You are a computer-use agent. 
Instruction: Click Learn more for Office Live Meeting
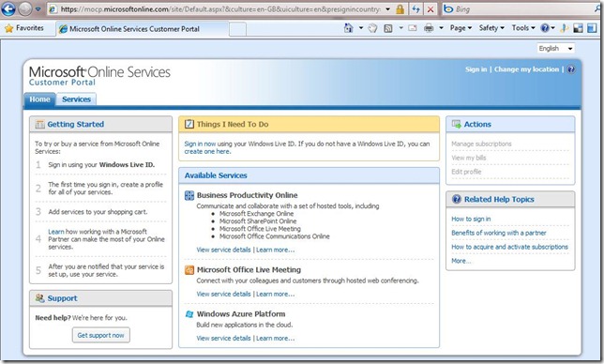[276, 294]
